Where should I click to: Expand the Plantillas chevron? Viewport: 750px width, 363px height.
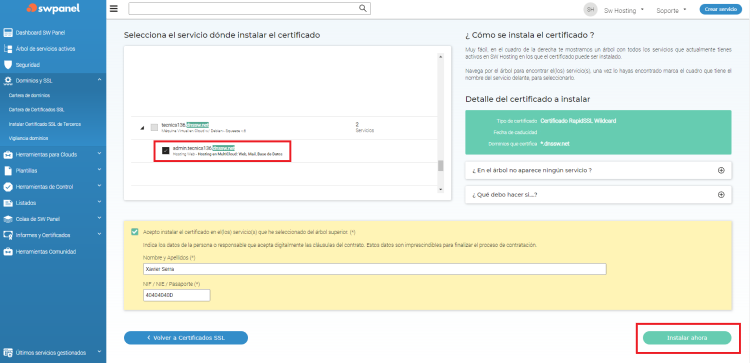point(99,170)
